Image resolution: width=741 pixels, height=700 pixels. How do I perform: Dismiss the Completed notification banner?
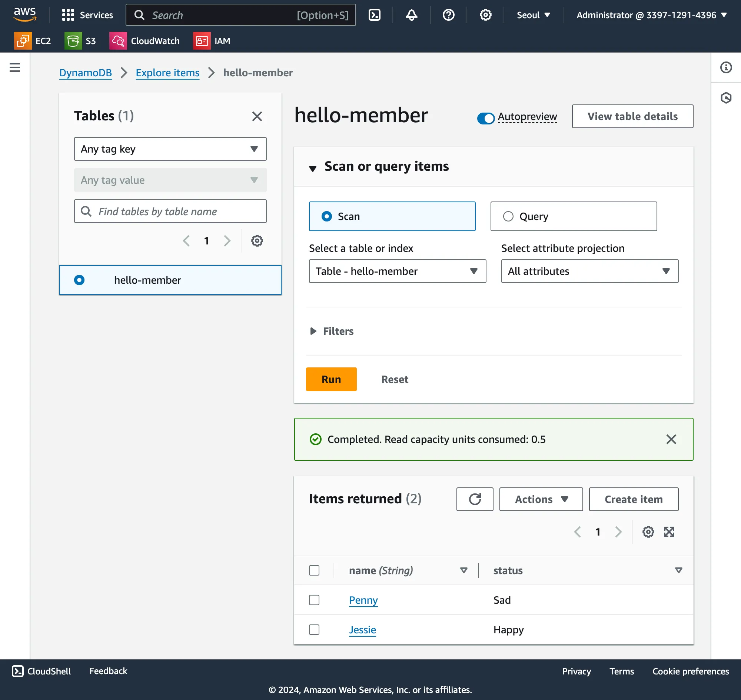pyautogui.click(x=671, y=439)
